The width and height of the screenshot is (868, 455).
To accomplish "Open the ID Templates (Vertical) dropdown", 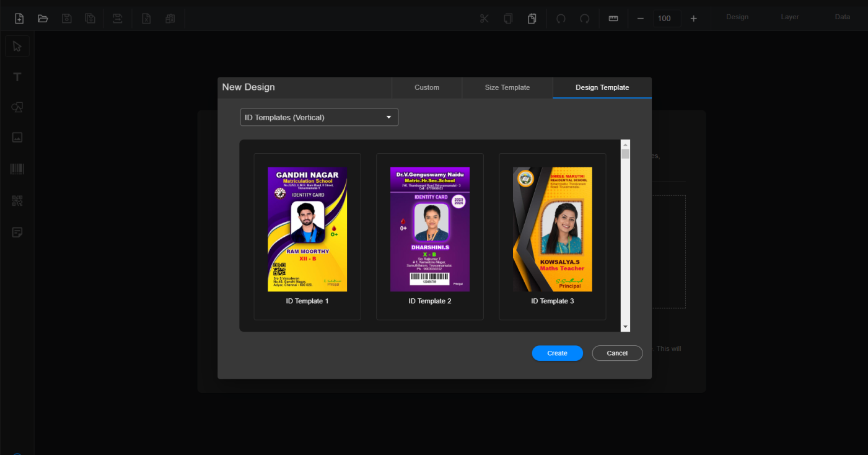I will 319,117.
